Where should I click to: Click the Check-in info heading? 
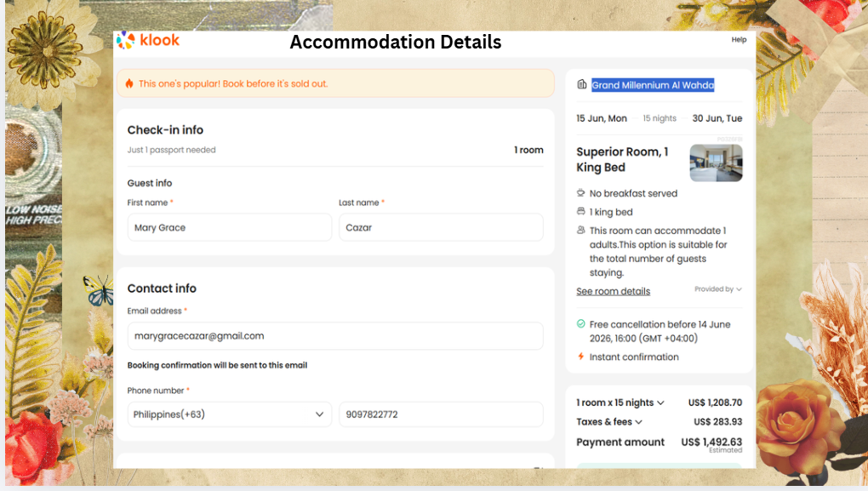tap(166, 130)
